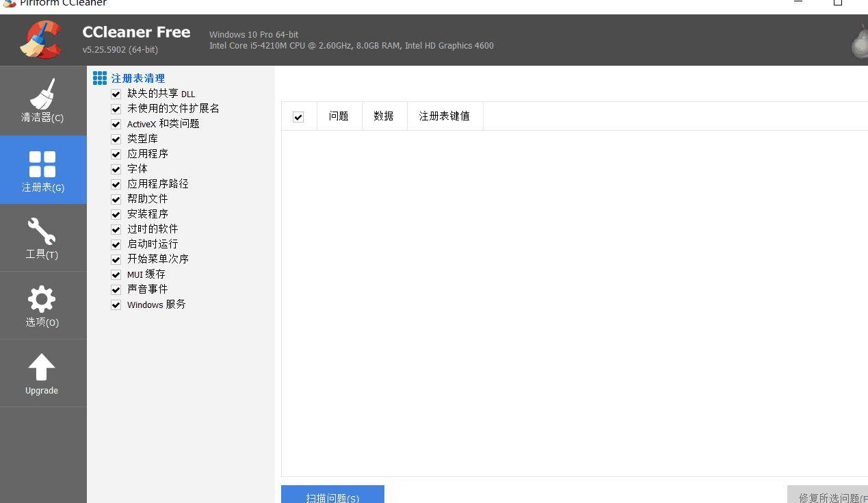Click the pear icon in header
The height and width of the screenshot is (503, 868).
pos(860,42)
